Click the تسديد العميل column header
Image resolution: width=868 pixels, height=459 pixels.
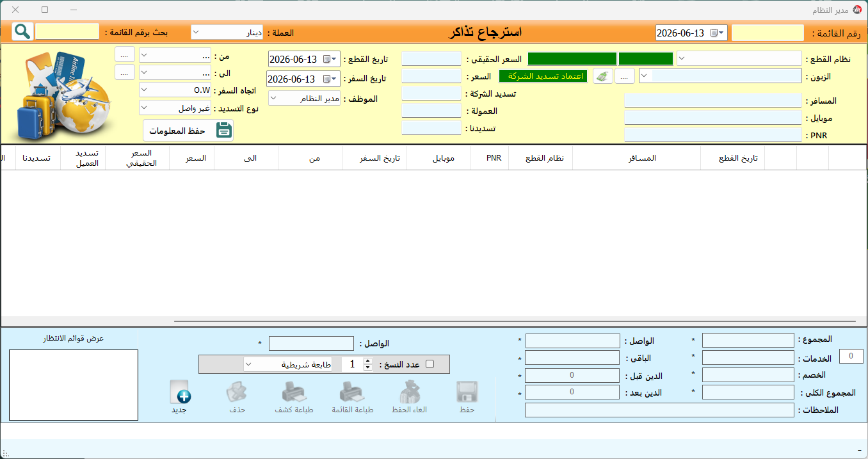(83, 158)
